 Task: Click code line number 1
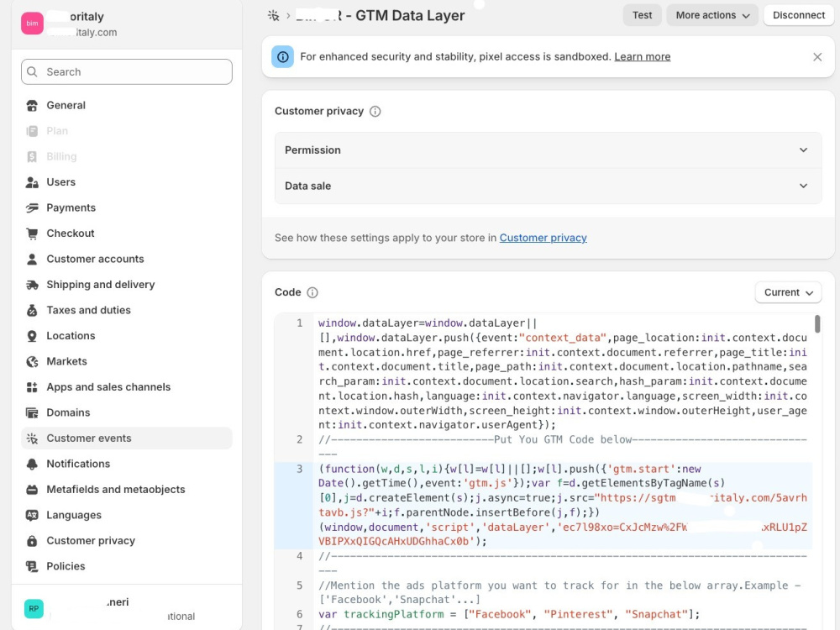tap(300, 323)
